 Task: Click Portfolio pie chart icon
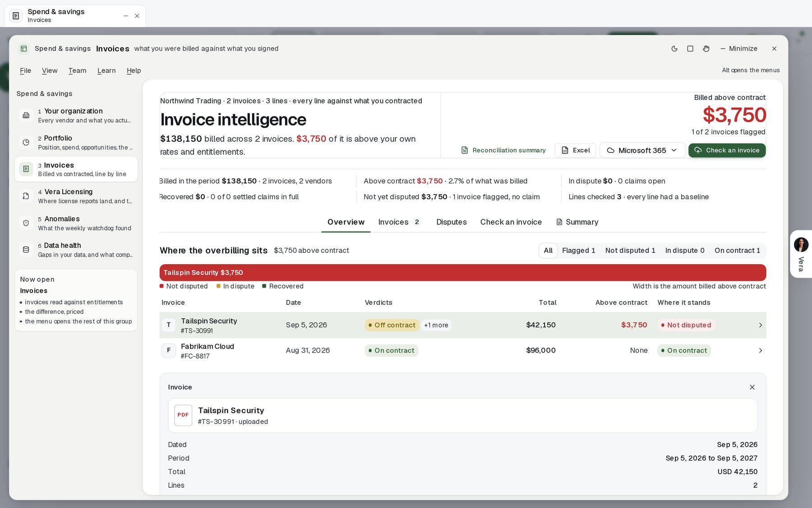26,142
